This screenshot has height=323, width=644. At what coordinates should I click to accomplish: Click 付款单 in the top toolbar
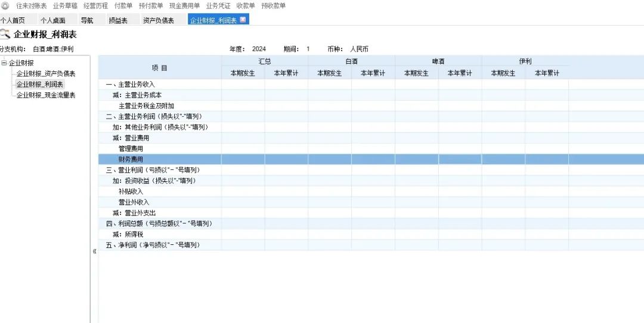(x=123, y=6)
